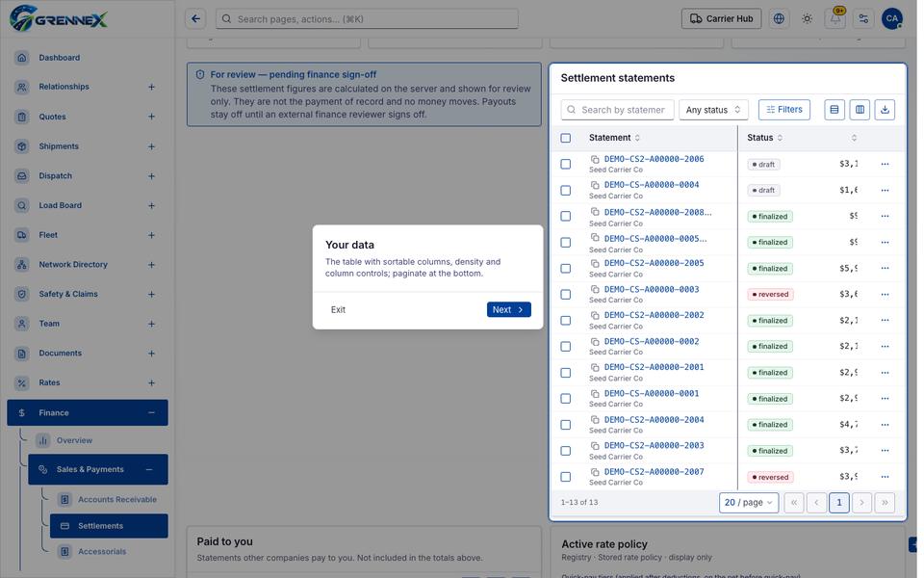
Task: Copy statement ID DEMO-CS-A00000-0003
Action: (595, 290)
